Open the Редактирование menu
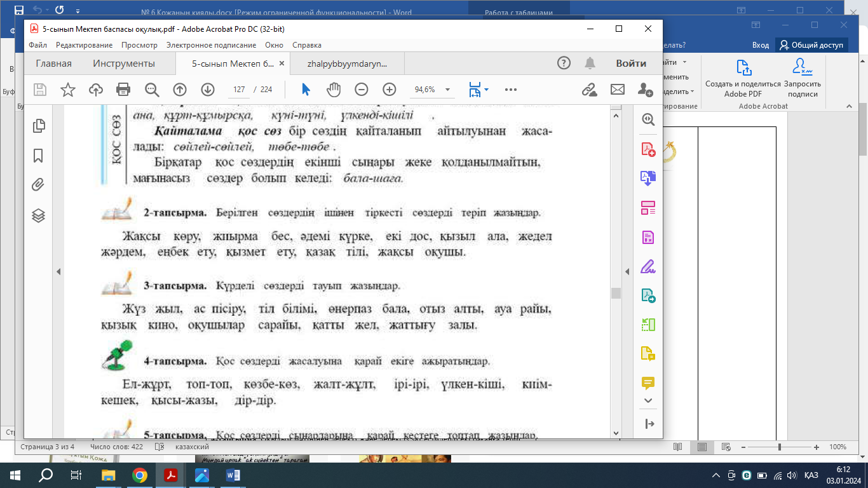This screenshot has height=488, width=868. (x=85, y=45)
